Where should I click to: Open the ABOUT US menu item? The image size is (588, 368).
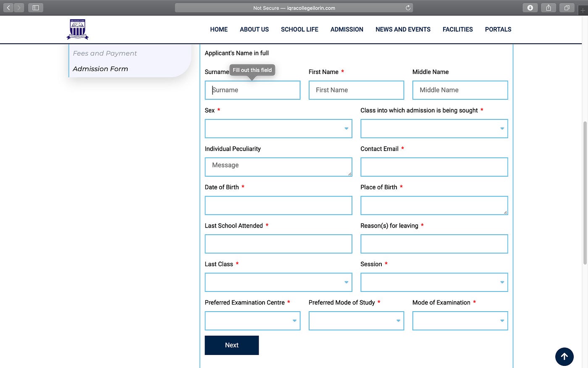pos(254,29)
